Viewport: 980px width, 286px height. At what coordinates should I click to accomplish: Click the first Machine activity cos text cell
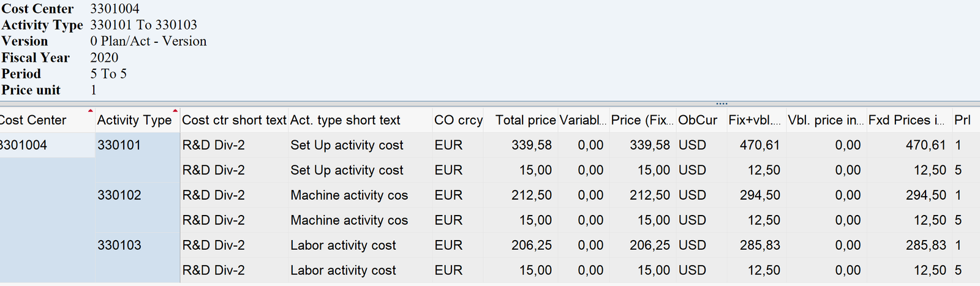(x=349, y=195)
